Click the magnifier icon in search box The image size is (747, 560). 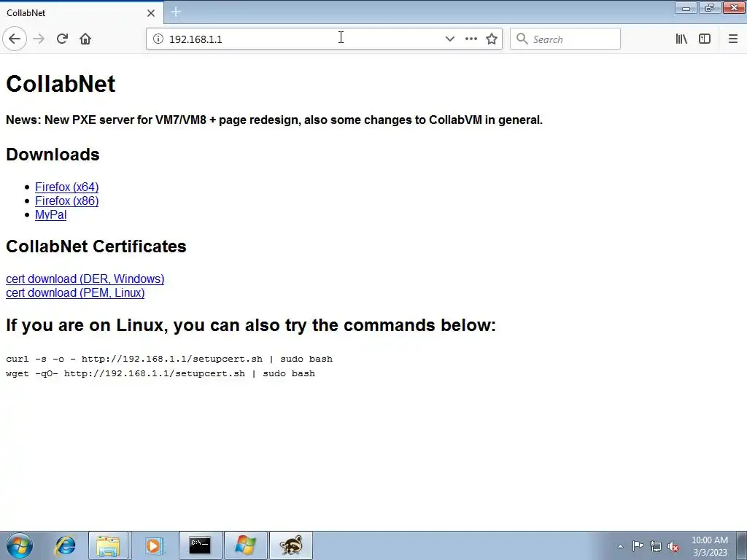click(522, 39)
